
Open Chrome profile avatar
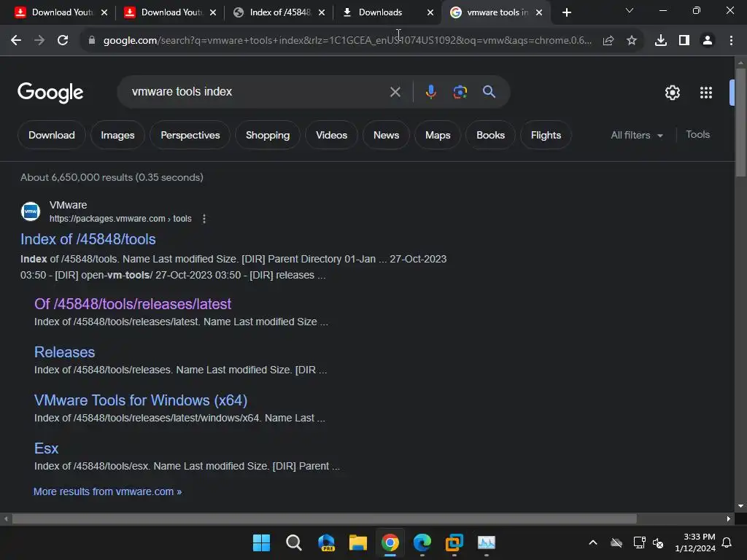[x=708, y=41]
